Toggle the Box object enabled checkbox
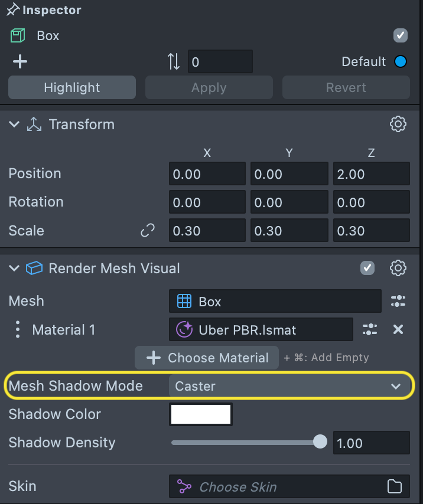The height and width of the screenshot is (504, 423). 401,35
